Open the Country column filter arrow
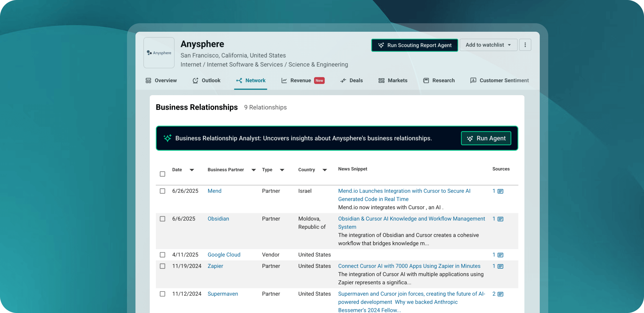The width and height of the screenshot is (644, 313). pos(325,170)
